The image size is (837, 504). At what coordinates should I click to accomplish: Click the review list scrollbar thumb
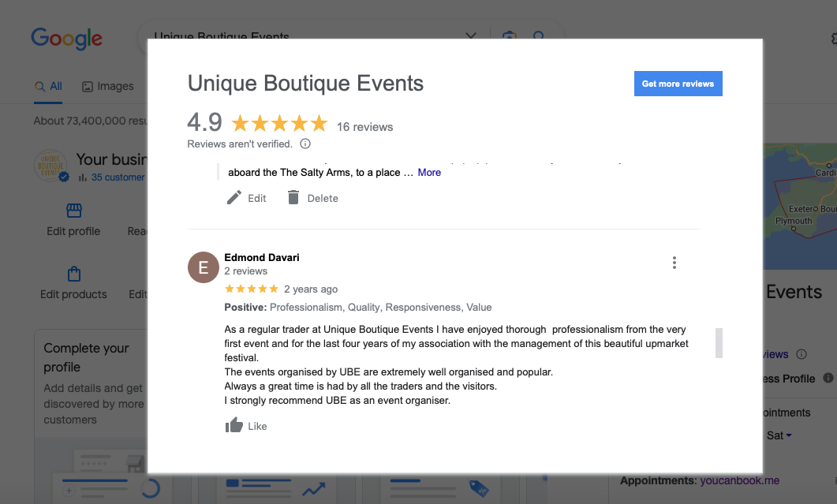pos(719,343)
